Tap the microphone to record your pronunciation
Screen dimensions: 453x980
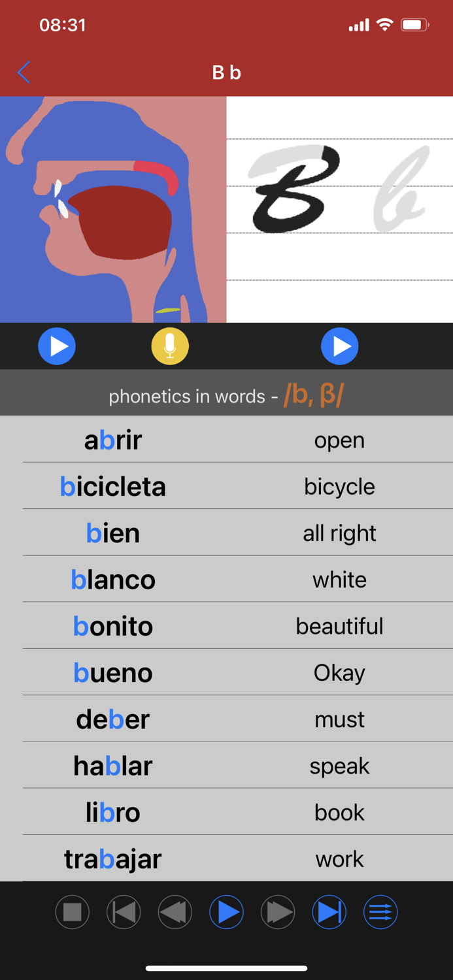pyautogui.click(x=169, y=346)
